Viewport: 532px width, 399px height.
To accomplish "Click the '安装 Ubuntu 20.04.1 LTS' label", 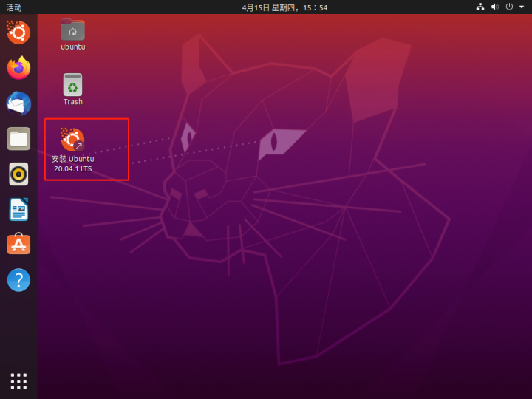I will click(x=73, y=163).
